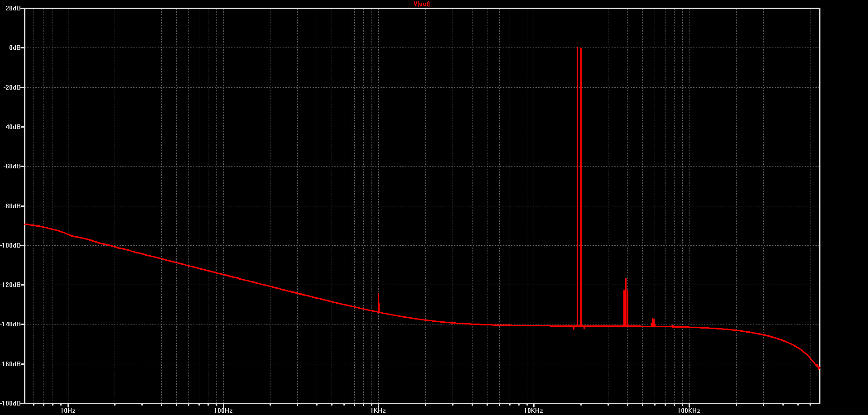Pick the 10KHz frequency axis label
This screenshot has width=868, height=415.
(534, 410)
